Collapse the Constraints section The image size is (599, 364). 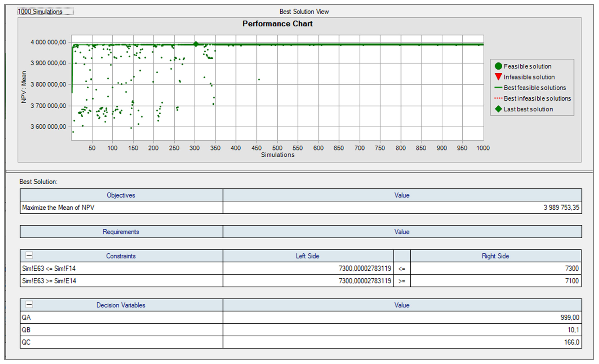pos(29,255)
